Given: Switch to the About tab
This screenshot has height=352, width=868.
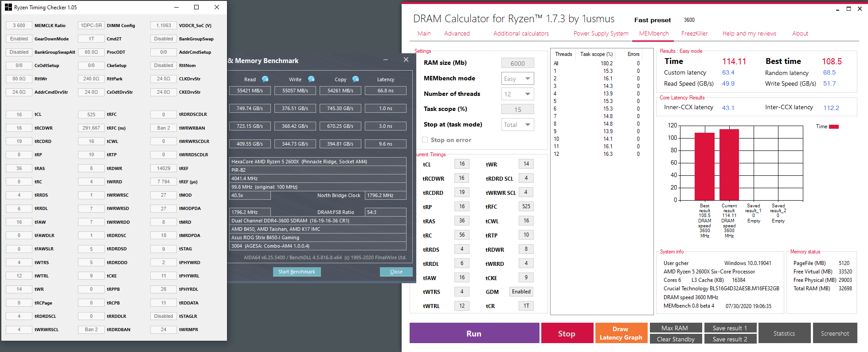Looking at the screenshot, I should (x=800, y=33).
